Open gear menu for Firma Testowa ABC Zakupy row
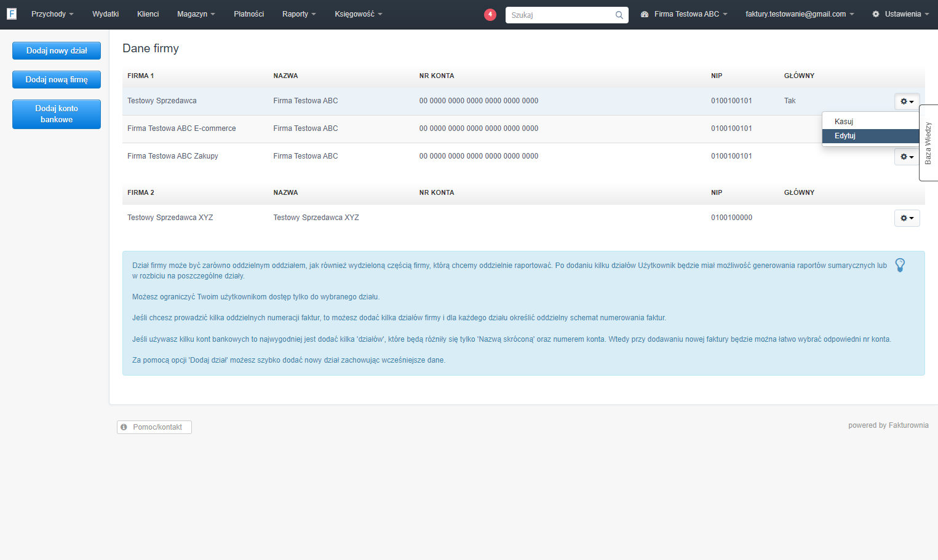This screenshot has height=560, width=938. [907, 157]
